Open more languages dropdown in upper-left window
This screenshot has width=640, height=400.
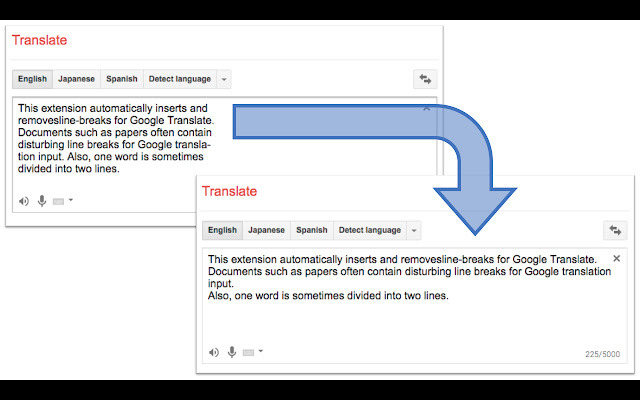tap(224, 79)
